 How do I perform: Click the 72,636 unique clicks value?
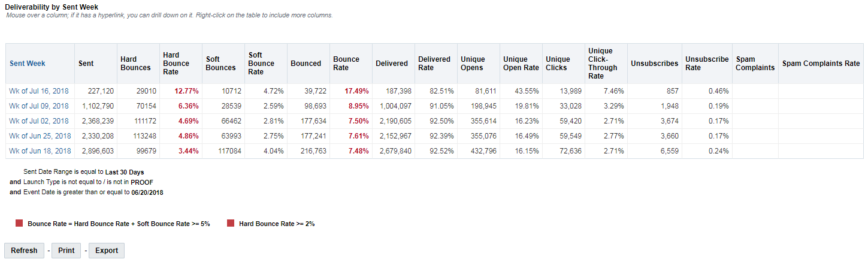coord(570,151)
